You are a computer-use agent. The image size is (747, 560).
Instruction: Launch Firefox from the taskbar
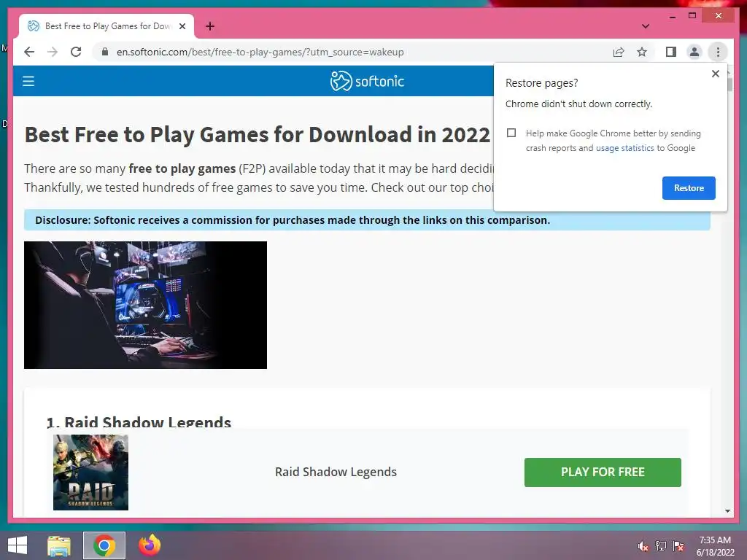point(150,545)
